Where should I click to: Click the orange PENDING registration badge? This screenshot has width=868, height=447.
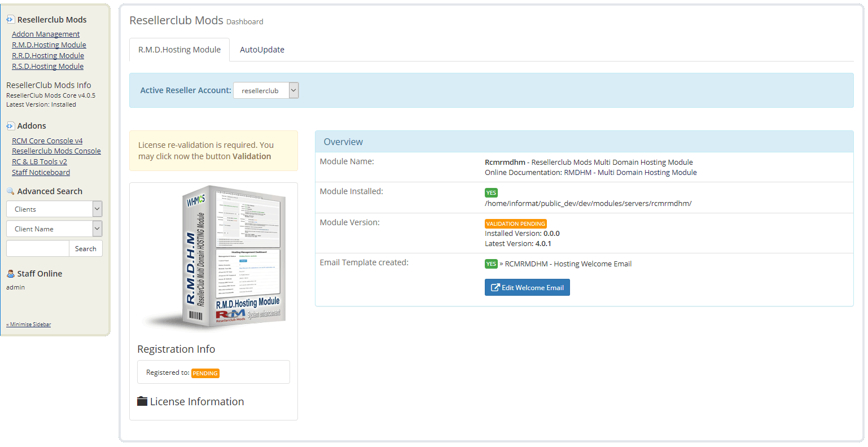(x=205, y=374)
